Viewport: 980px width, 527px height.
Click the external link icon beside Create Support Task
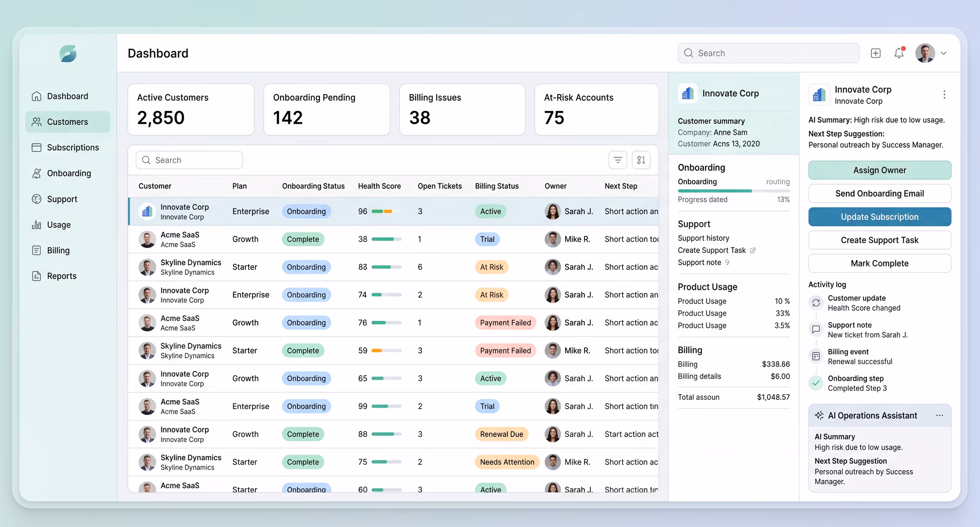752,250
